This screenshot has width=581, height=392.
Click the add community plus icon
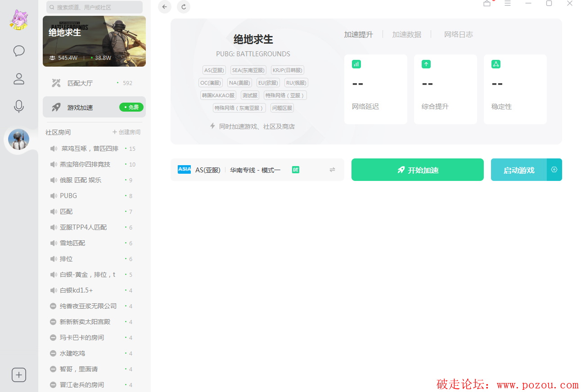coord(19,375)
